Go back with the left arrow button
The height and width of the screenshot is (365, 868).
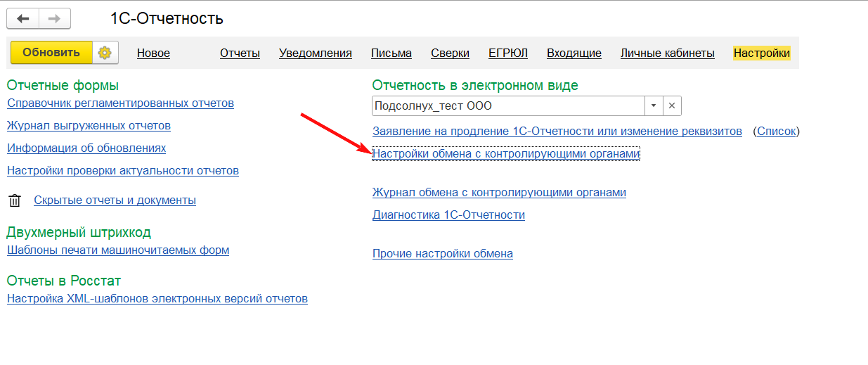click(x=22, y=18)
